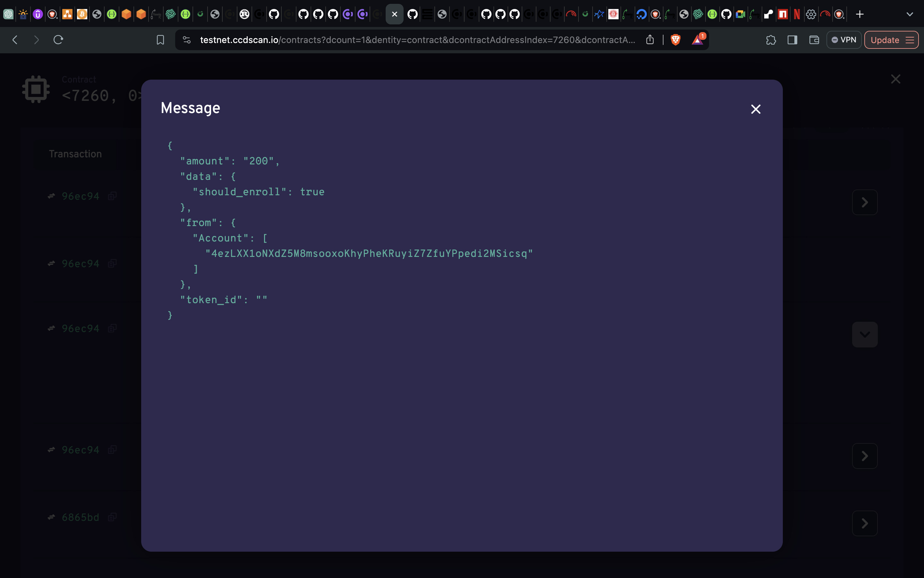Switch to the Google Meet tab

740,14
